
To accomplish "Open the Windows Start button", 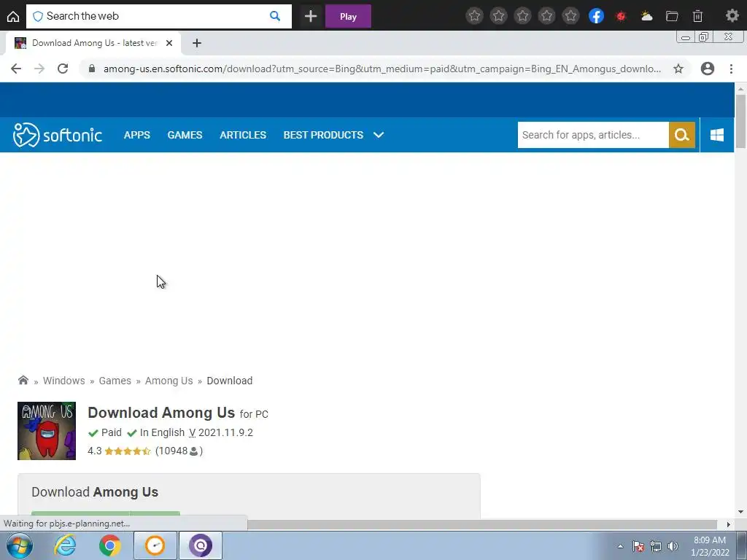I will click(20, 545).
